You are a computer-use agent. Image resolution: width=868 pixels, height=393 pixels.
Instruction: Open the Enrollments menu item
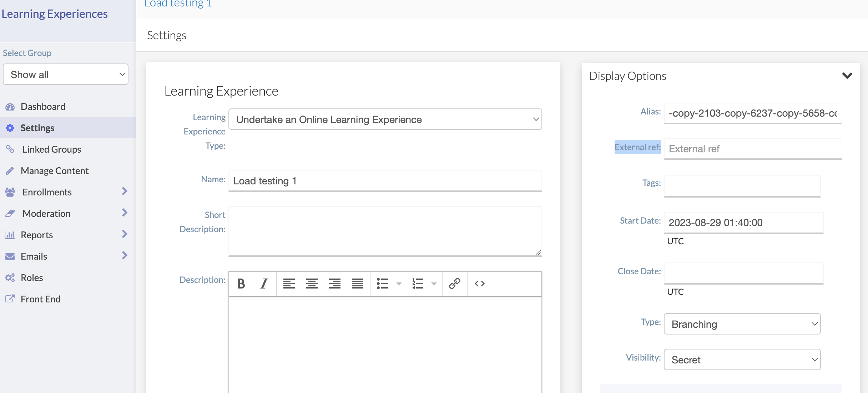(x=47, y=192)
